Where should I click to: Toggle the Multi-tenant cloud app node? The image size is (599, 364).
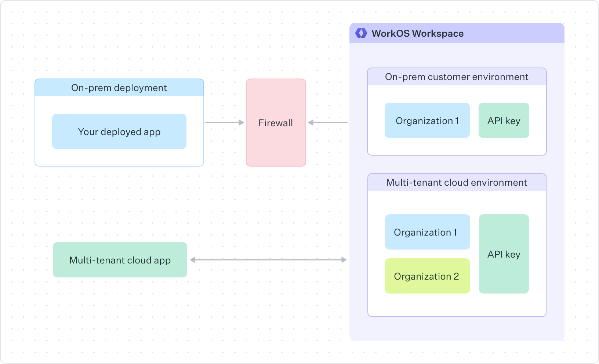point(120,260)
